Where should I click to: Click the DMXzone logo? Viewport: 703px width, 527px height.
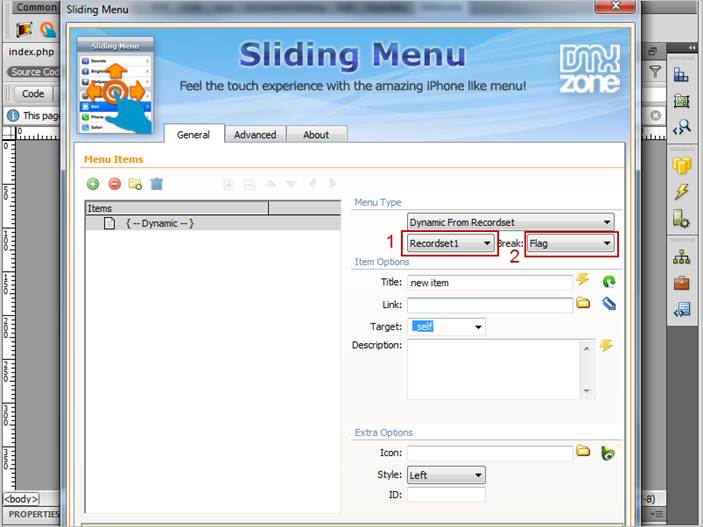click(590, 68)
